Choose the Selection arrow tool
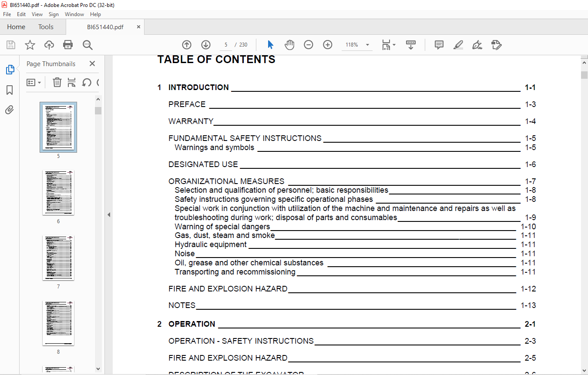Image resolution: width=588 pixels, height=375 pixels. 270,45
